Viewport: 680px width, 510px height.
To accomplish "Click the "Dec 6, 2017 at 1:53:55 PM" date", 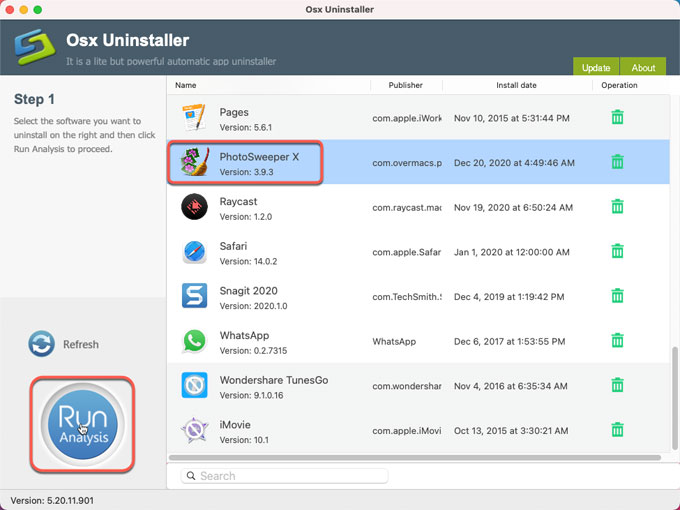I will [x=510, y=342].
